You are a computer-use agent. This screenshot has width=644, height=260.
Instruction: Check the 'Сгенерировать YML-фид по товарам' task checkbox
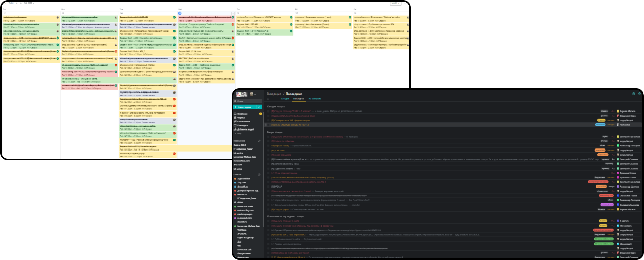(x=268, y=120)
